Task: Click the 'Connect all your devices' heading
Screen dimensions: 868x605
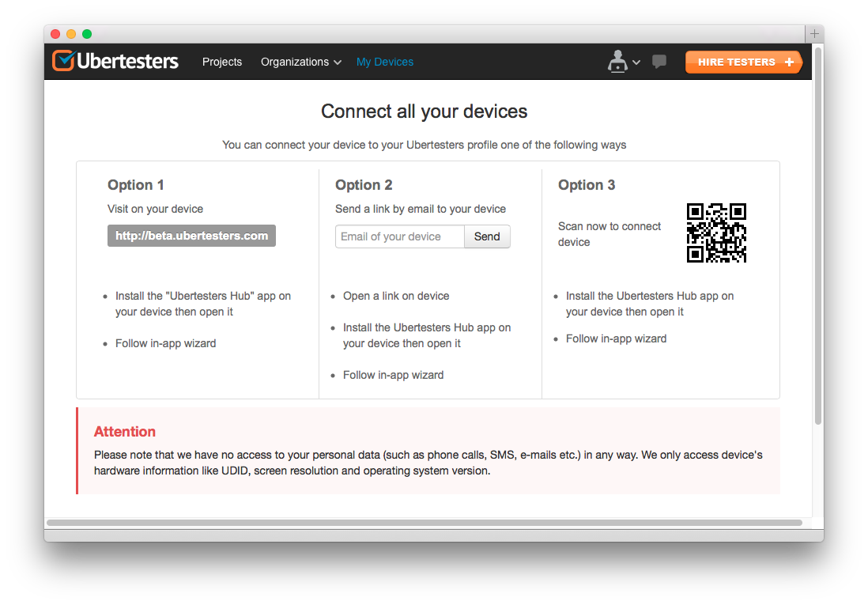Action: tap(424, 112)
